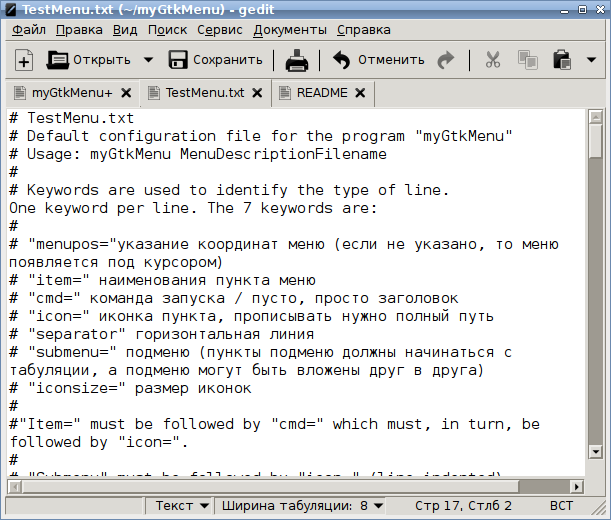The height and width of the screenshot is (520, 611).
Task: Minimize the gedit window
Action: [x=564, y=10]
